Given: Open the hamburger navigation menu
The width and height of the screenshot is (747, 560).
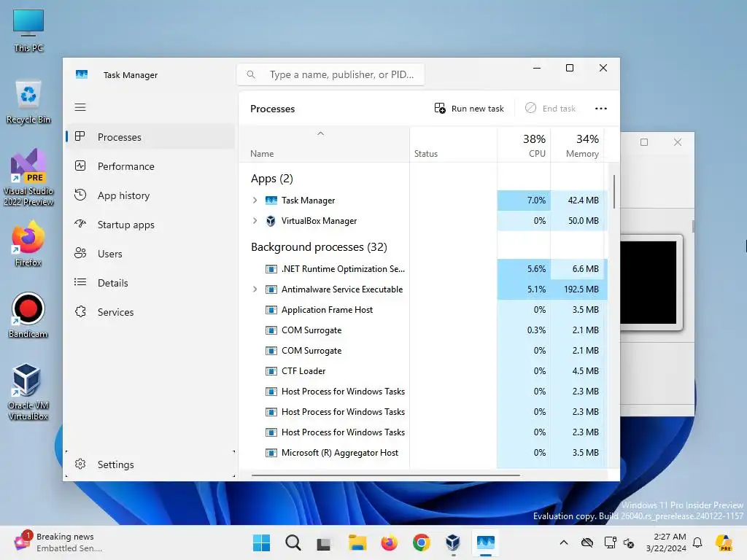Looking at the screenshot, I should 80,107.
